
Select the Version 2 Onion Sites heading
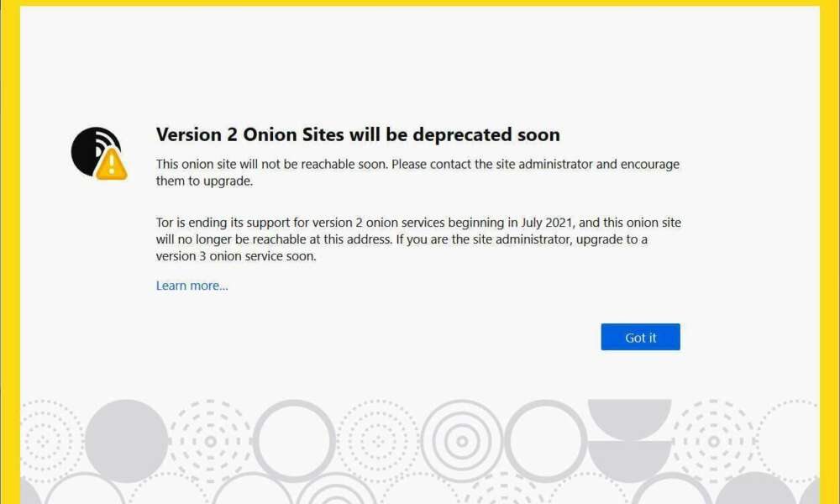tap(358, 134)
